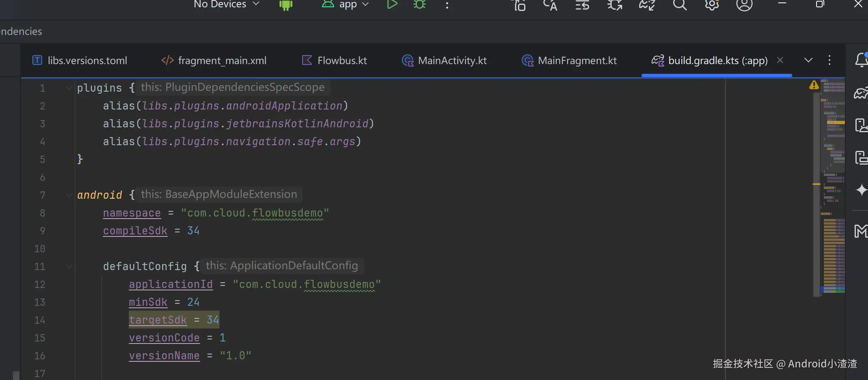Click the PluginDependenciesSpecScope inlay hint
Screen dimensions: 868x380
click(233, 87)
